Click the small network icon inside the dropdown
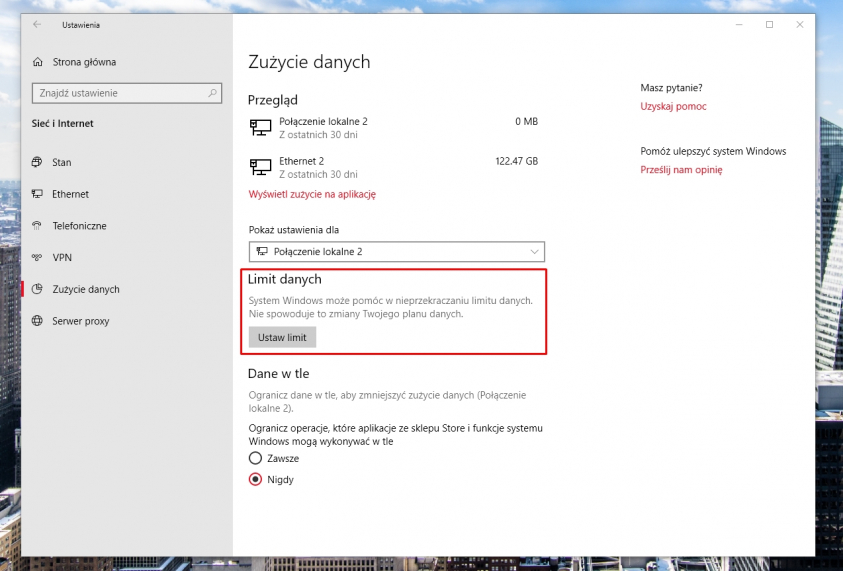This screenshot has width=843, height=571. coord(262,251)
